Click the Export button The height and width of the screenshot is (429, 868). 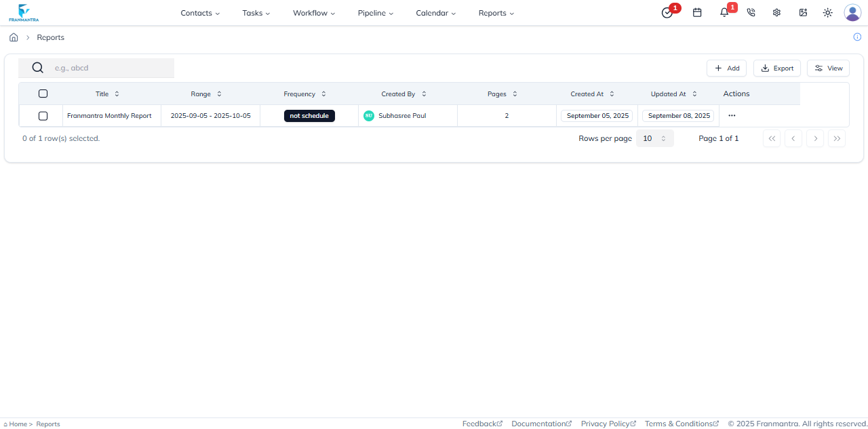777,68
